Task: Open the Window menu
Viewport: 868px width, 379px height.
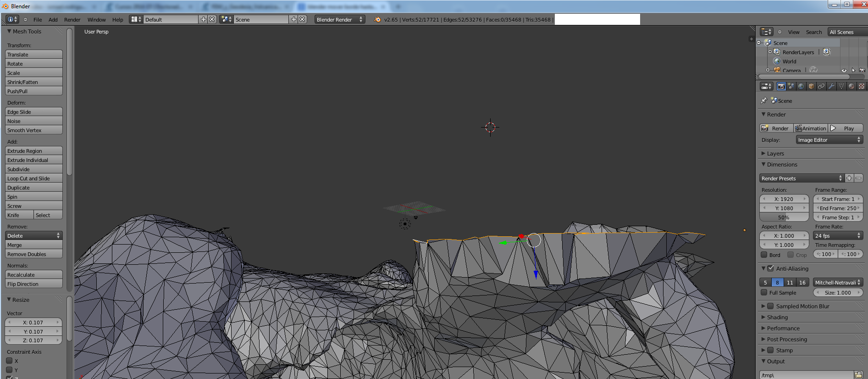Action: pos(96,19)
